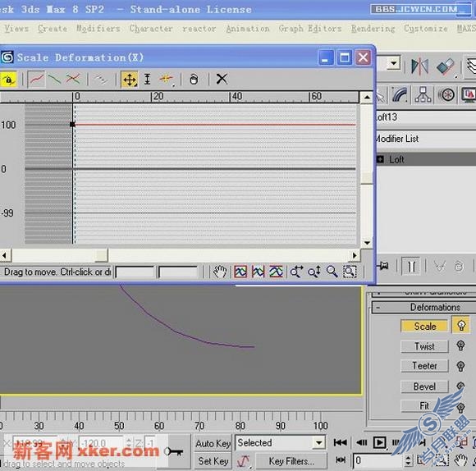Open the Selected key filter dropdown

[x=318, y=443]
